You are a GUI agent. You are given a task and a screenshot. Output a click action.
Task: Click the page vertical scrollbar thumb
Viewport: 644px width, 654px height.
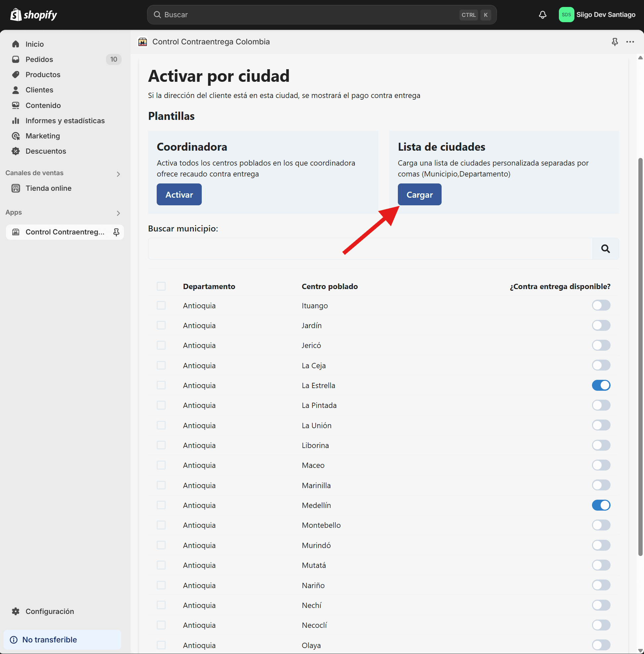(x=640, y=357)
